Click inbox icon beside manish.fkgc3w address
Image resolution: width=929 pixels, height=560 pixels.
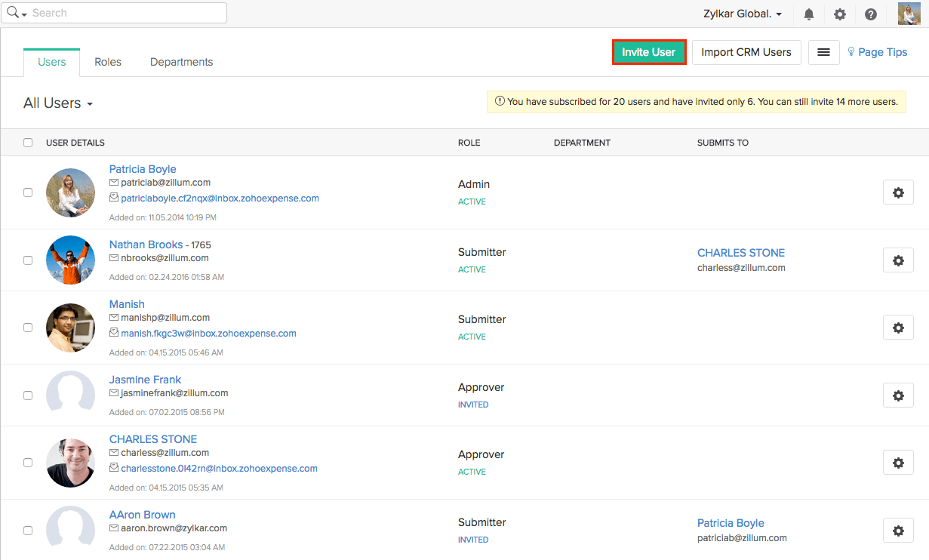point(114,333)
